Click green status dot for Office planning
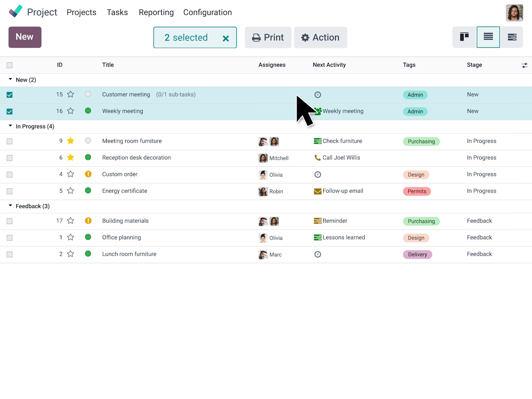This screenshot has height=399, width=532. (x=88, y=237)
